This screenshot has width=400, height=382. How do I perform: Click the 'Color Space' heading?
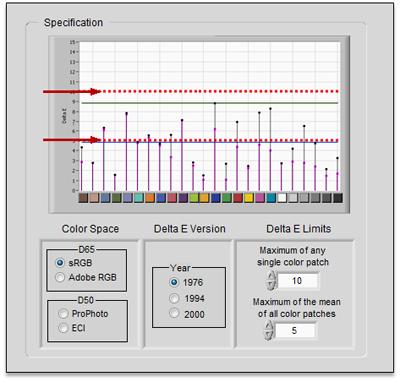pos(90,229)
